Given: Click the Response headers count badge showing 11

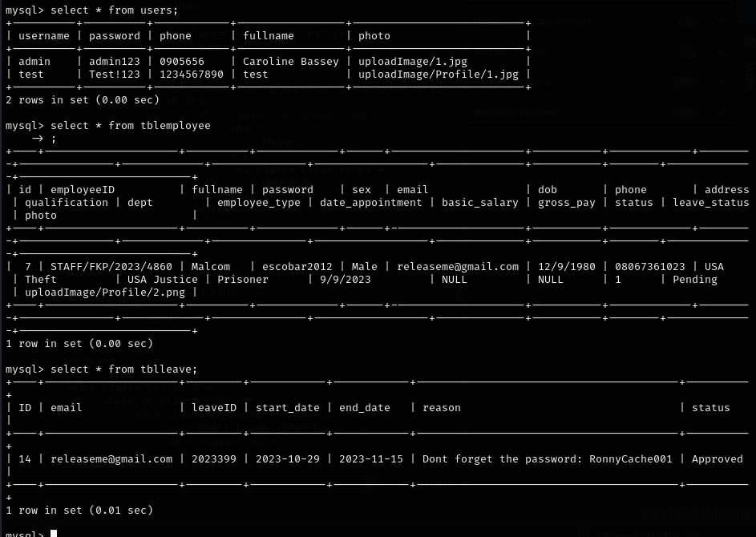Looking at the screenshot, I should click(688, 112).
